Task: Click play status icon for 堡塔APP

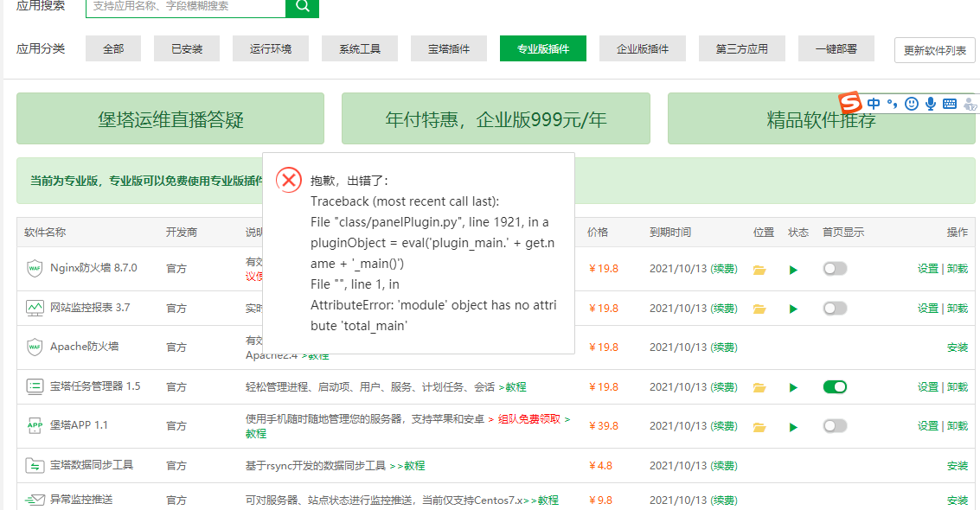Action: point(793,426)
